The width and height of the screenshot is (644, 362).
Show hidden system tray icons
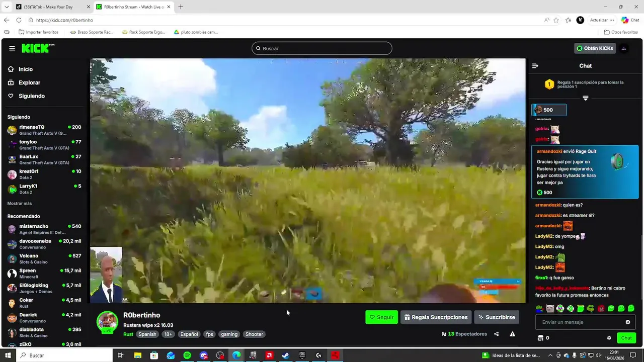coord(550,355)
